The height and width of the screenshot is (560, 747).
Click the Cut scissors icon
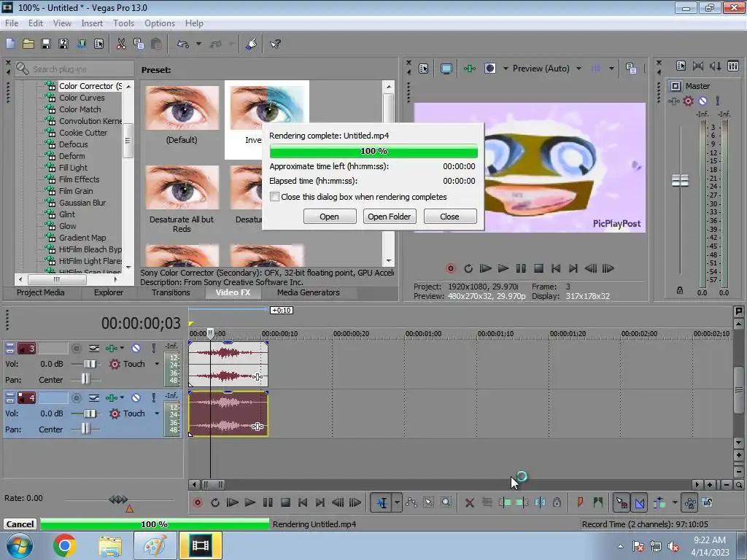(121, 44)
